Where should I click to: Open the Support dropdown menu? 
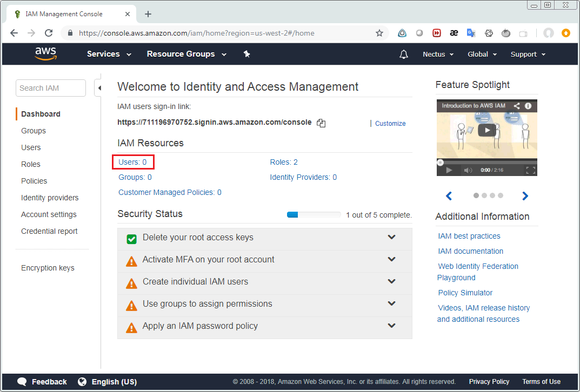[x=528, y=55]
